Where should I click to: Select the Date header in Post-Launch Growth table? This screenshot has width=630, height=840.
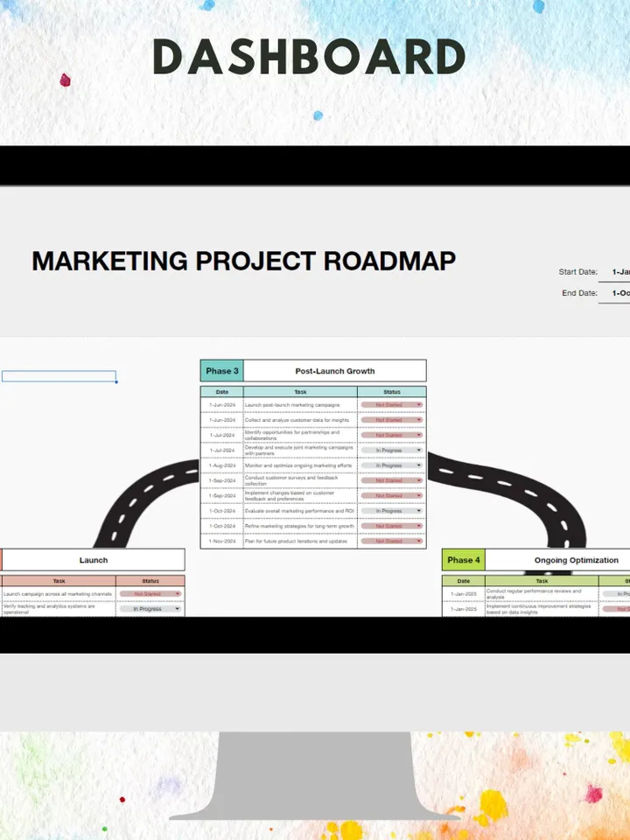pyautogui.click(x=221, y=392)
